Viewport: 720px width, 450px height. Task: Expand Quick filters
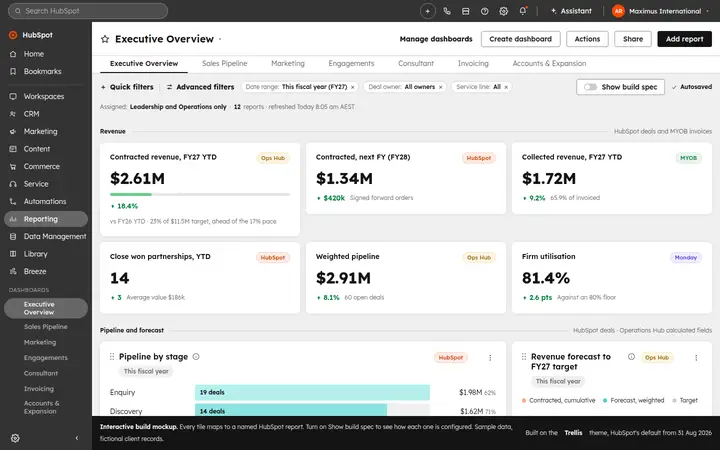(x=127, y=87)
